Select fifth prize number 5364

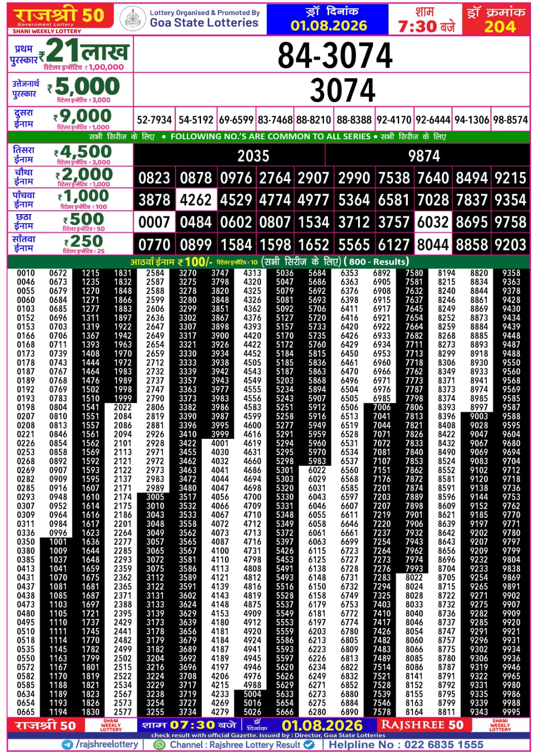pyautogui.click(x=354, y=200)
